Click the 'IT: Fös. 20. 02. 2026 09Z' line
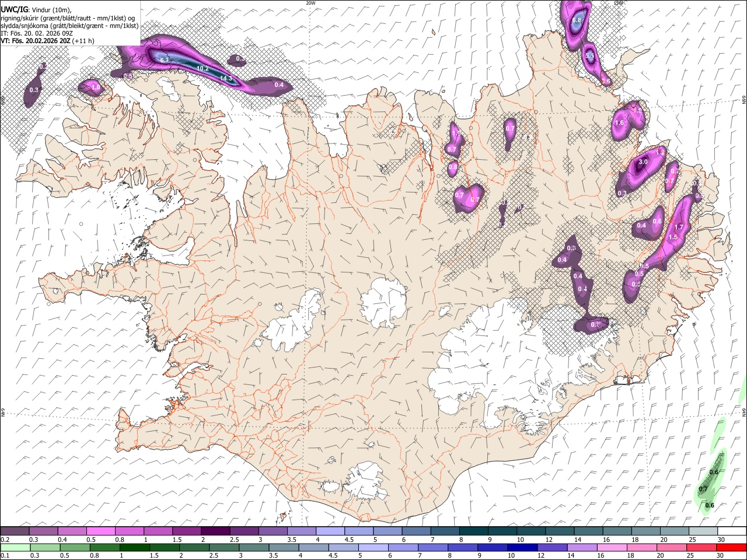Image resolution: width=747 pixels, height=560 pixels. (x=37, y=33)
